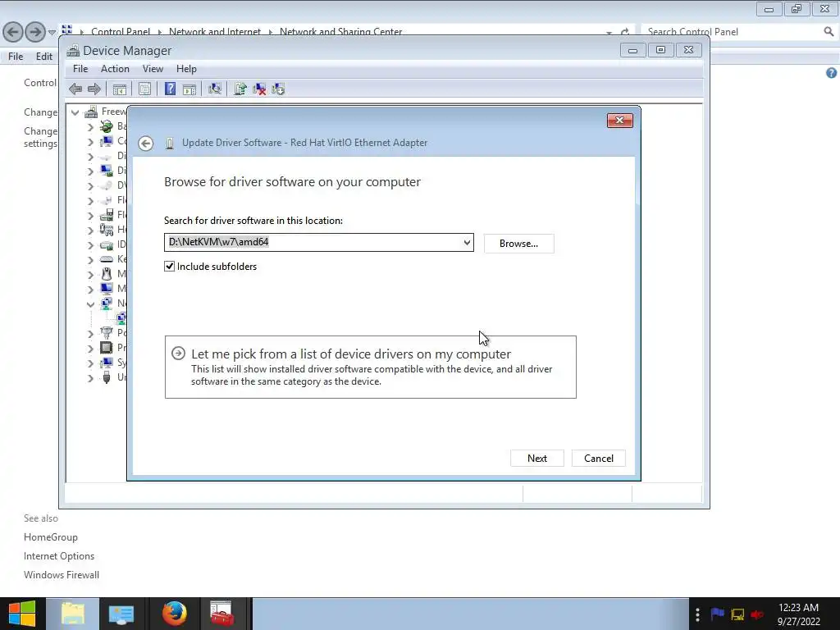Click the Browse... button
The image size is (840, 630).
point(518,243)
